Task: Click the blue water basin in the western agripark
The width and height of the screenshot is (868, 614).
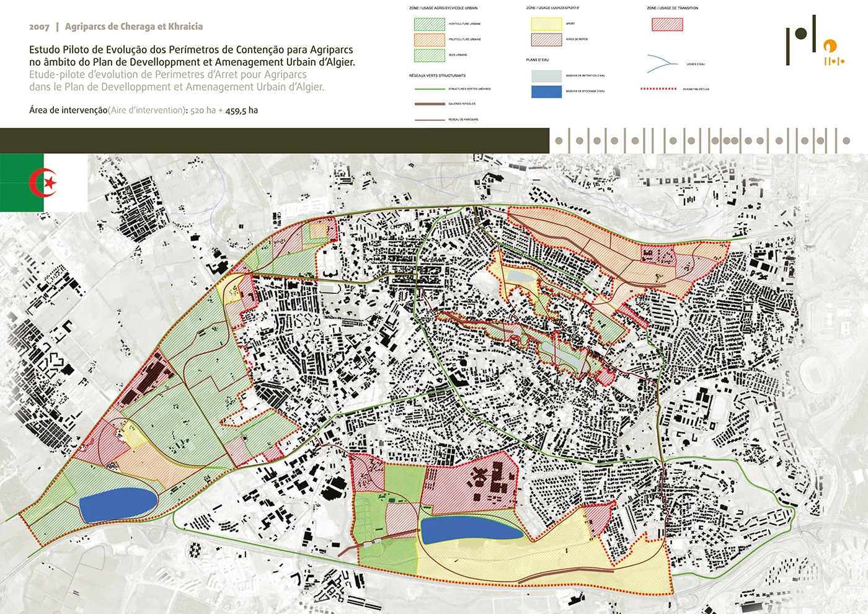Action: (118, 504)
